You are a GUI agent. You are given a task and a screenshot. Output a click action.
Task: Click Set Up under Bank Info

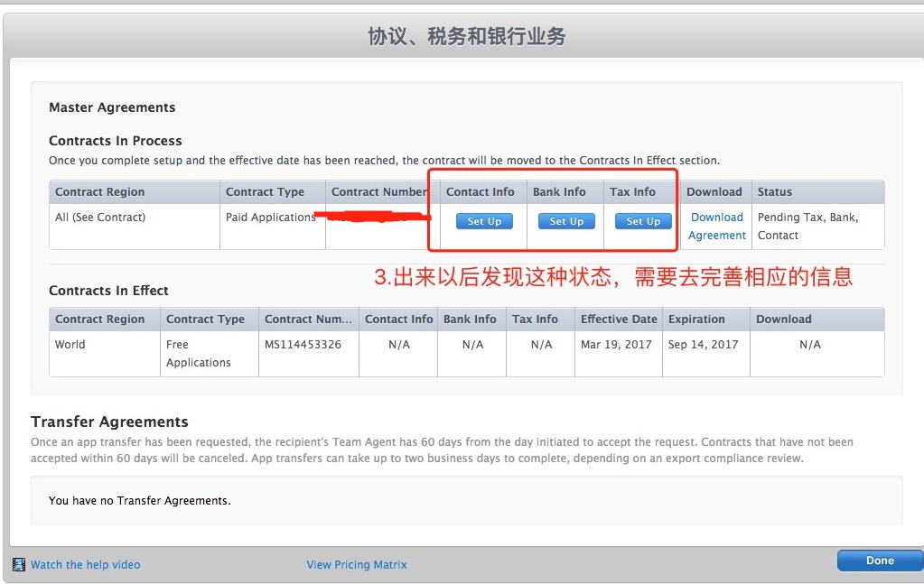click(566, 221)
